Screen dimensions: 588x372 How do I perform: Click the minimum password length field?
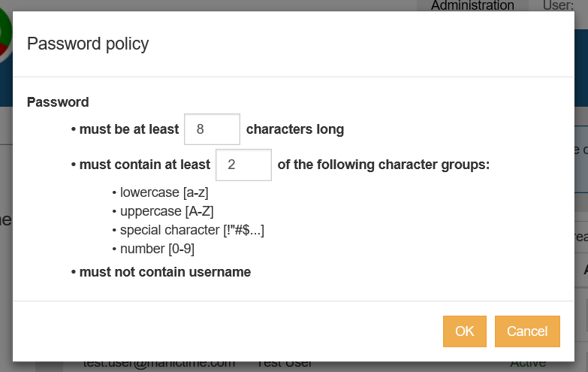point(212,129)
